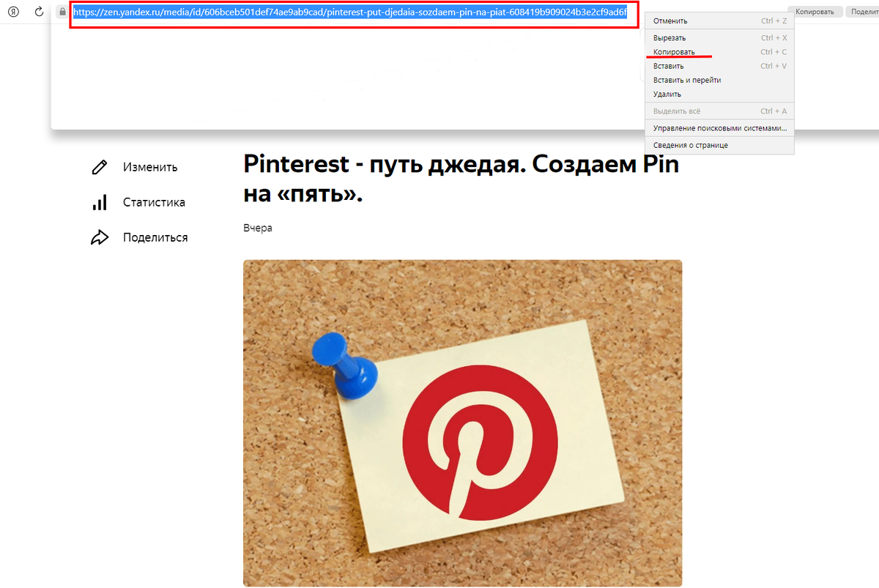Choose Вставить и перейти in the menu

tap(720, 80)
